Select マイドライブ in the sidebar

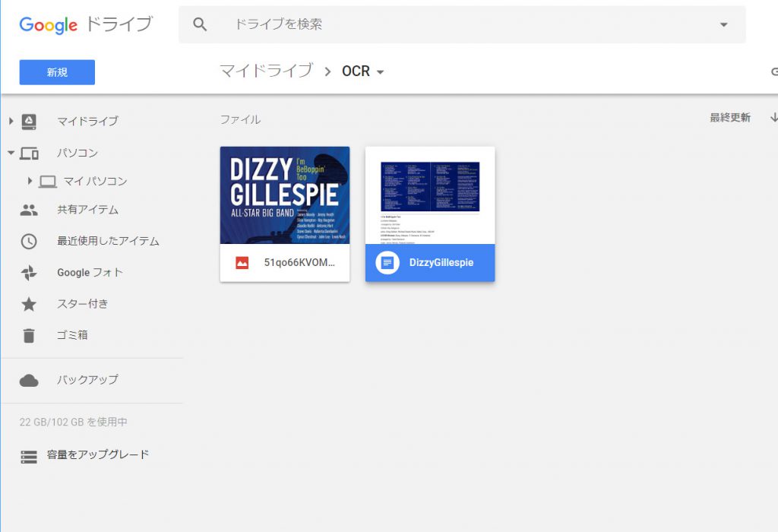pos(88,121)
